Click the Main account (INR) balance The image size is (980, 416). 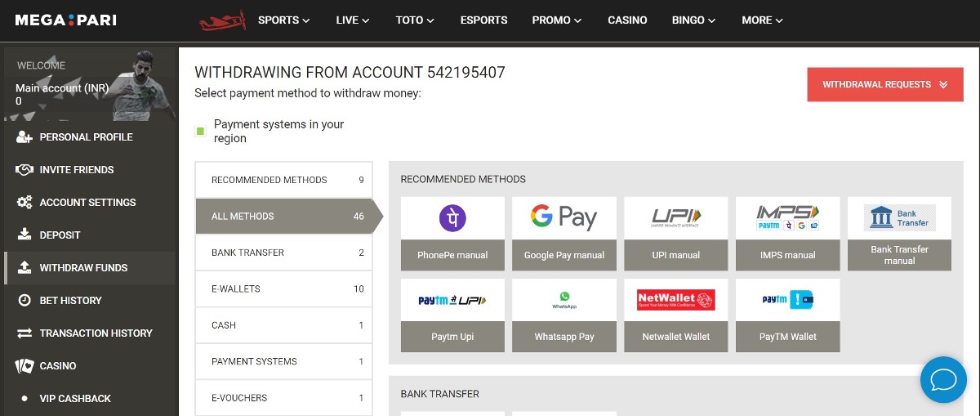62,95
